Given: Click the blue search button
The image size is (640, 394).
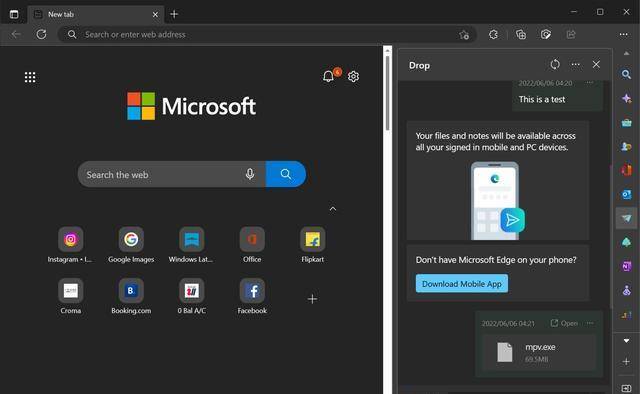Looking at the screenshot, I should 286,174.
